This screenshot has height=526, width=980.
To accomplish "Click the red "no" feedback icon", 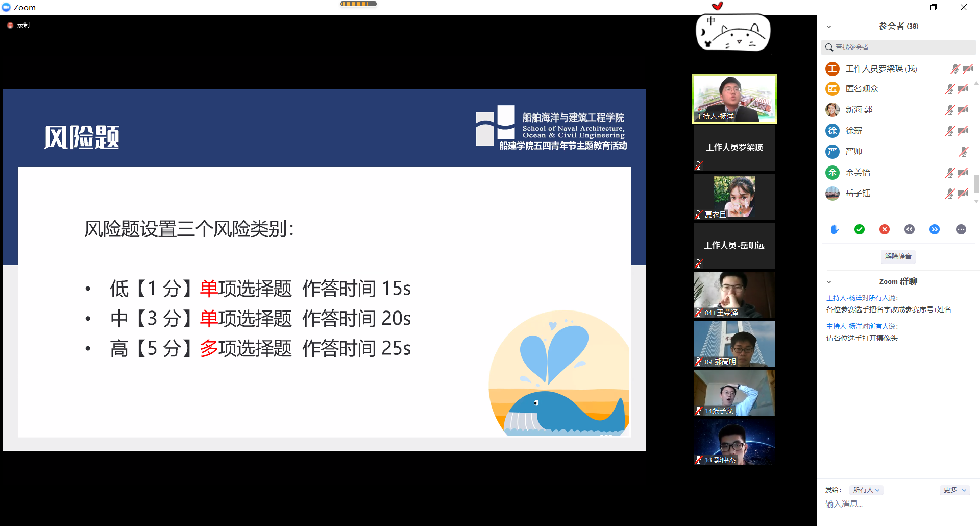I will tap(885, 229).
